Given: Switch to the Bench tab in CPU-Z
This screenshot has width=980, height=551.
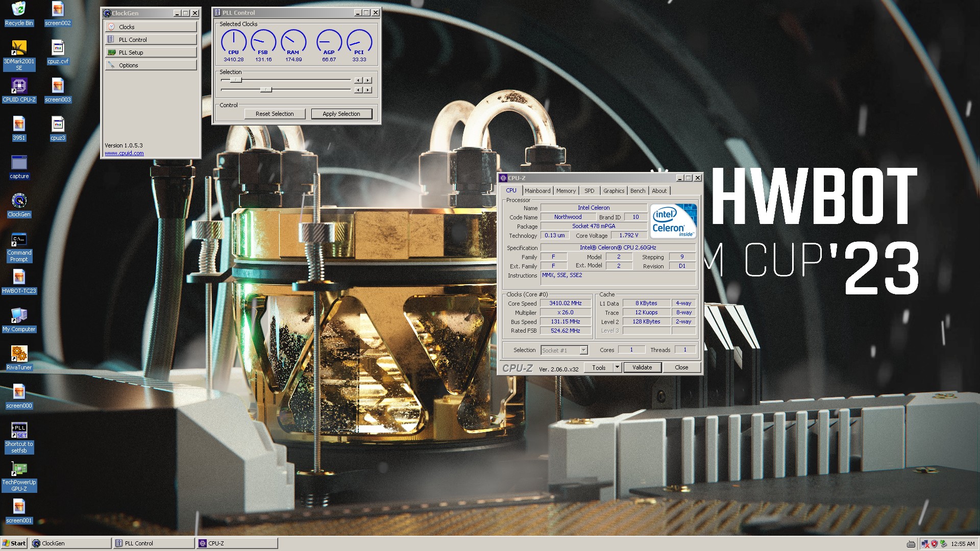Looking at the screenshot, I should coord(638,191).
